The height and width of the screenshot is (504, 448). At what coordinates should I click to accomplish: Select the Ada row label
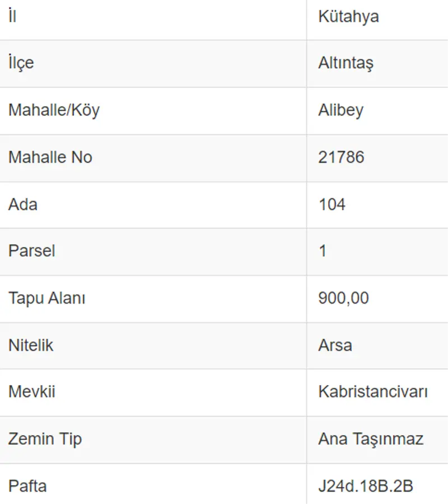pyautogui.click(x=23, y=204)
